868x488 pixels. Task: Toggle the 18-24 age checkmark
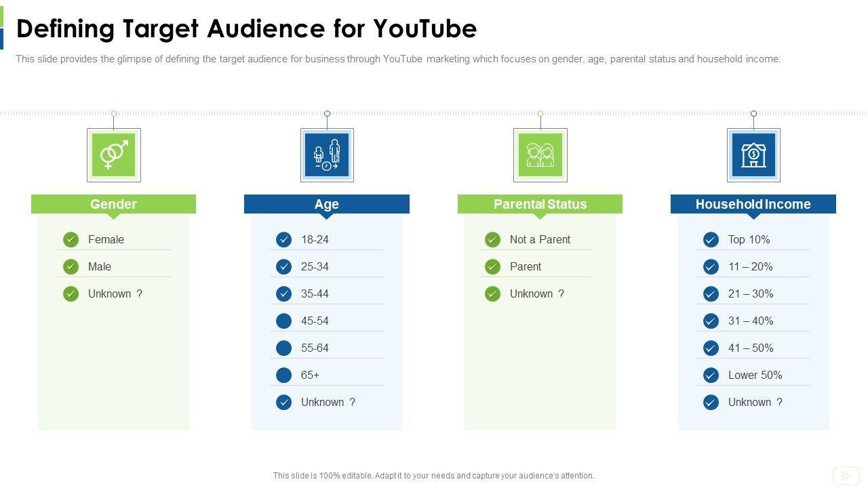point(284,239)
